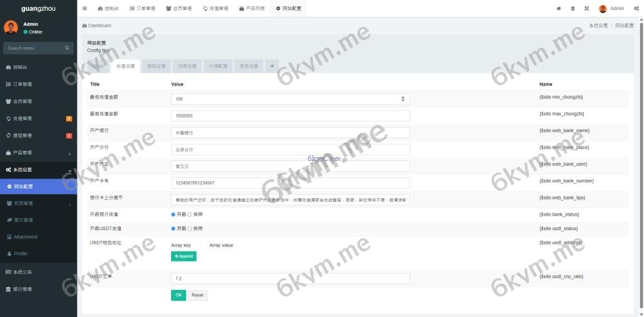
Task: Select 开启 for 开启银行充值
Action: [174, 214]
